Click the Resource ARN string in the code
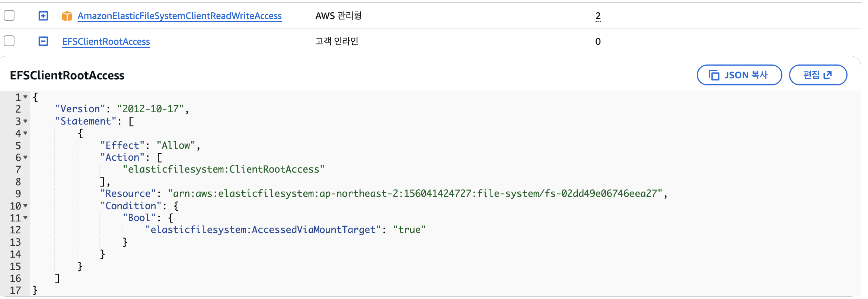 coord(415,193)
